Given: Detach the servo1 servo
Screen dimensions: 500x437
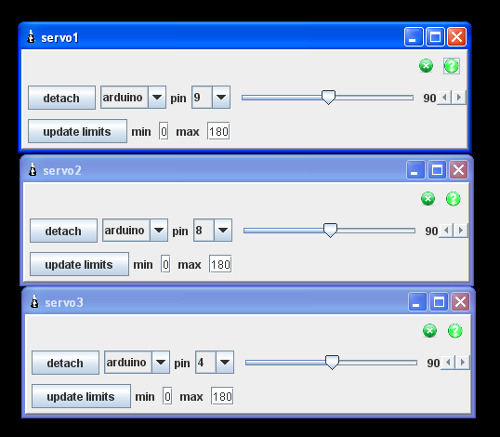Looking at the screenshot, I should pos(62,98).
